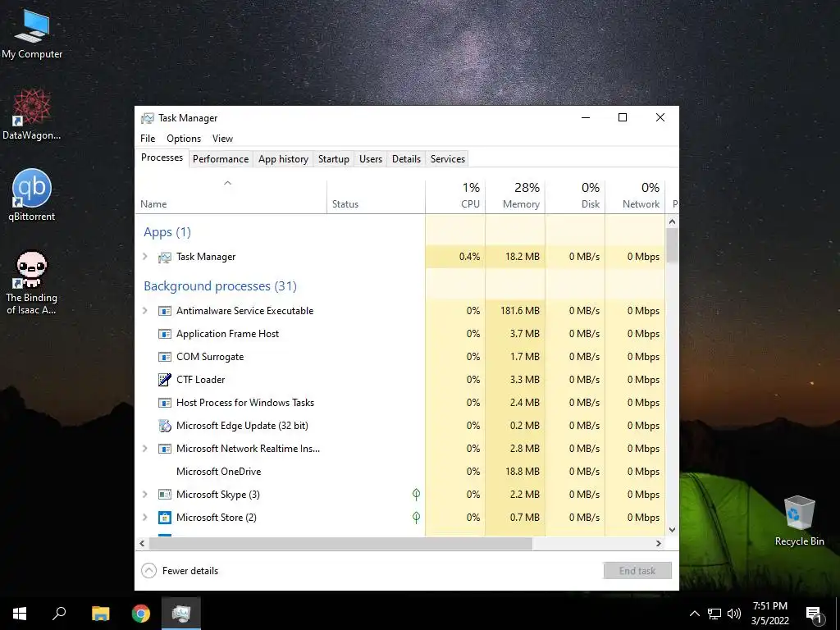Viewport: 840px width, 630px height.
Task: Click the Microsoft Skype suspended leaf icon
Action: click(x=416, y=494)
